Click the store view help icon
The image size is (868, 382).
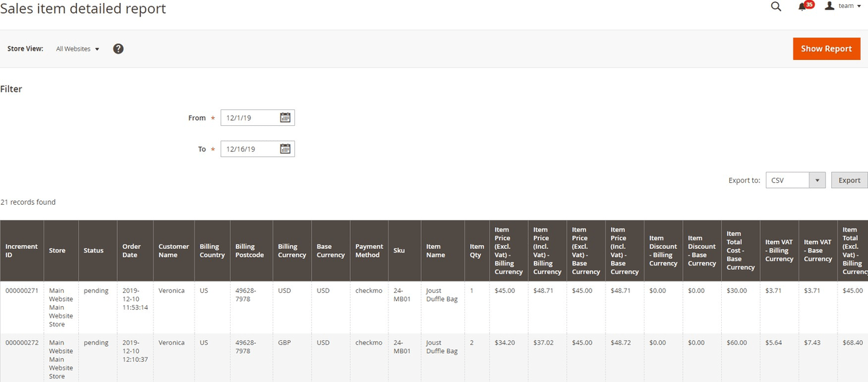click(118, 48)
